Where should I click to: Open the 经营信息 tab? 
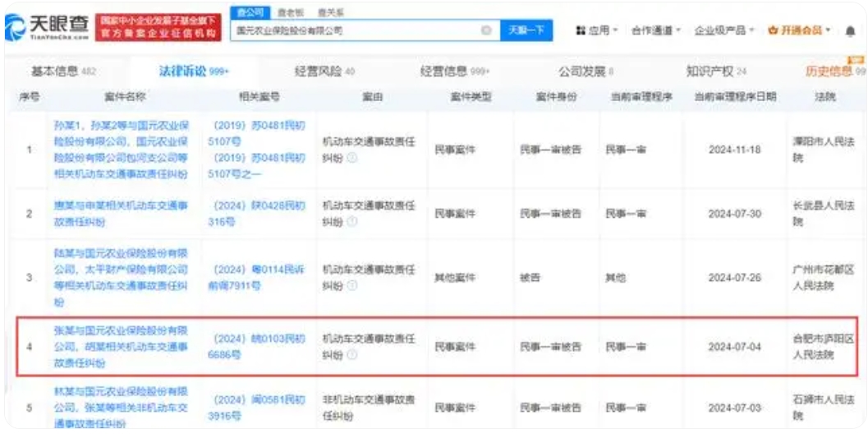coord(455,71)
